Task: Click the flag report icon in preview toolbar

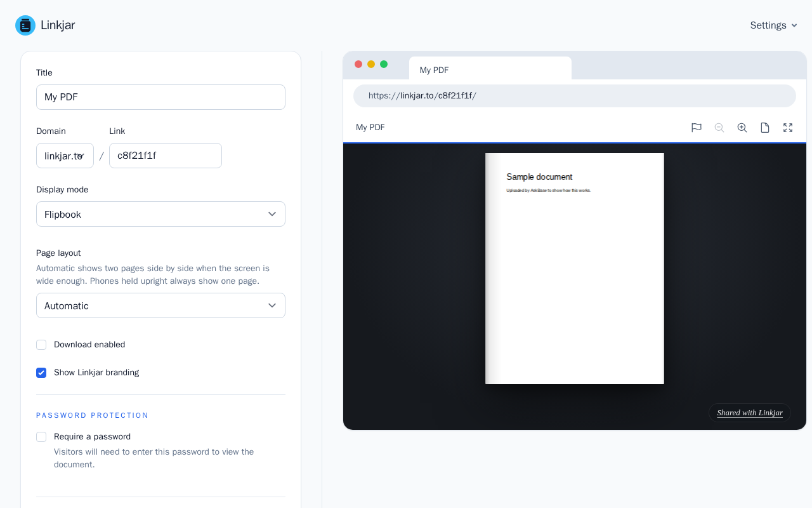Action: 697,128
